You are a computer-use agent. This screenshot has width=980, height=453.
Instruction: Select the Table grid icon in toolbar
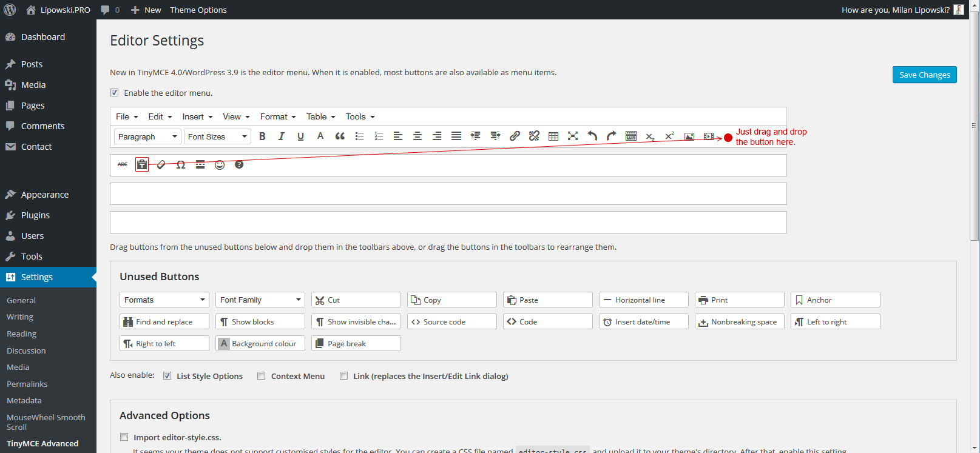(553, 136)
